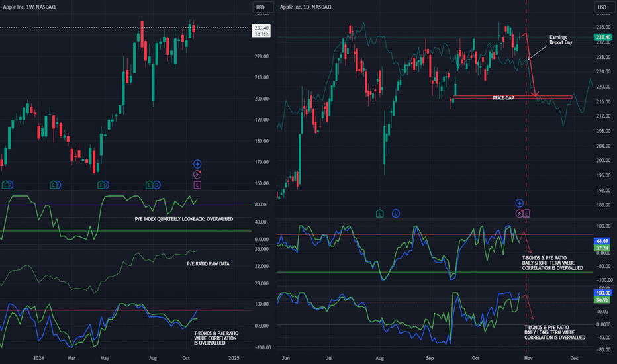Open blue D dividend marker near Aug, weekly chart

pyautogui.click(x=157, y=185)
